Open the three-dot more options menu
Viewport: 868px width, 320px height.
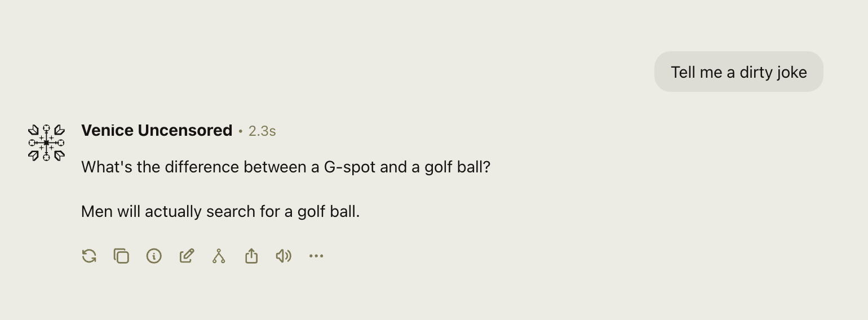316,256
